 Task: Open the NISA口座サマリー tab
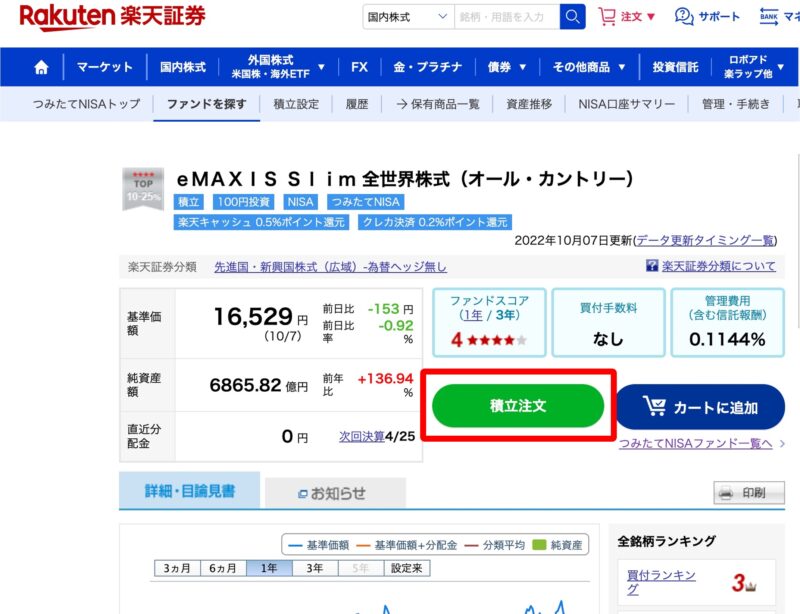coord(627,104)
